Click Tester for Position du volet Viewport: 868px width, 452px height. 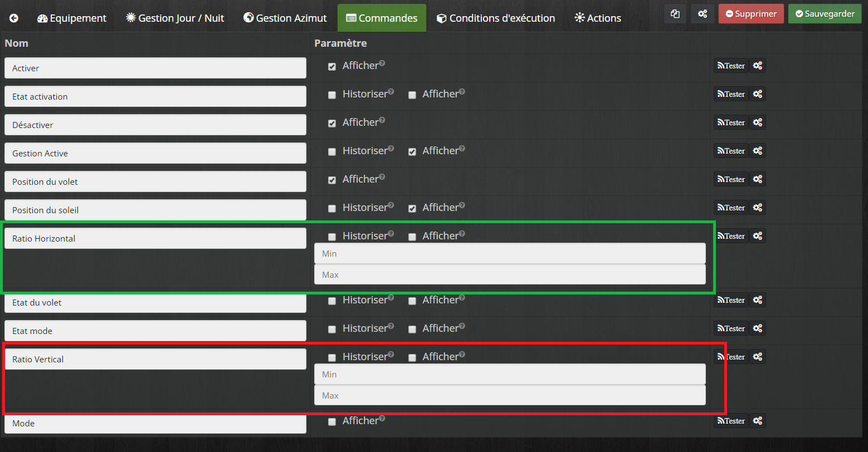click(731, 179)
